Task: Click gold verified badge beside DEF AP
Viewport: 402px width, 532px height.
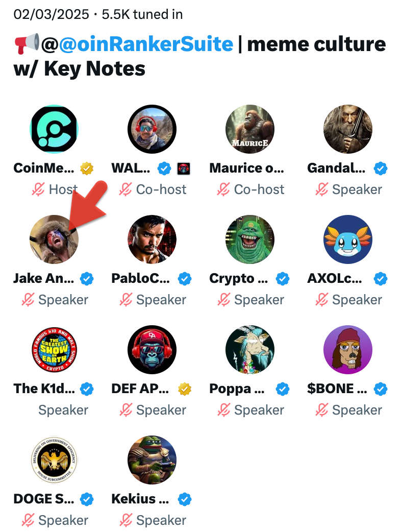Action: coord(185,389)
